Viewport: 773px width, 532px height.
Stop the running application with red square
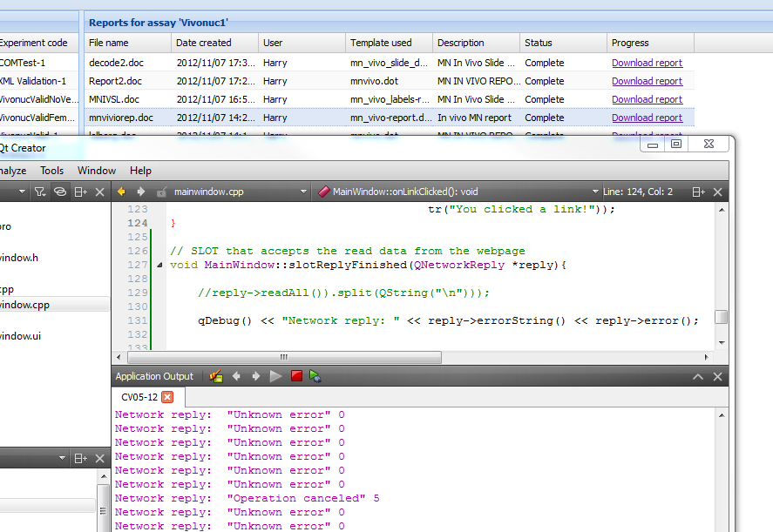coord(296,375)
